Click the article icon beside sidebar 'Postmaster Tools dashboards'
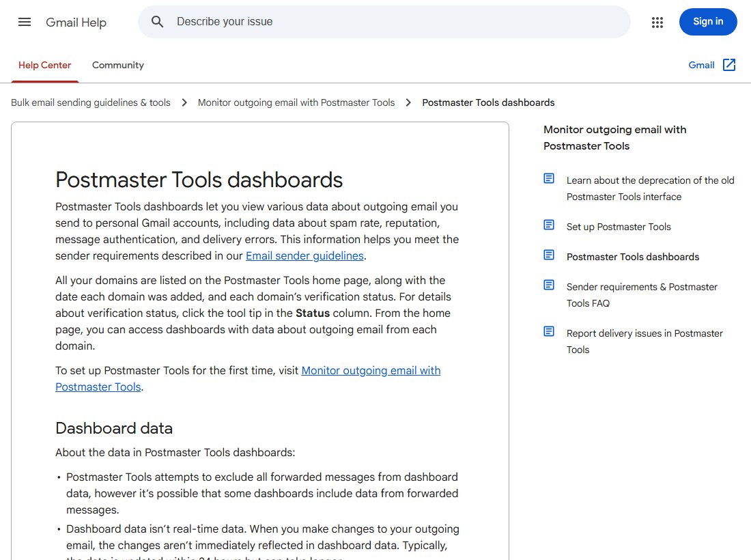The height and width of the screenshot is (560, 751). [549, 255]
